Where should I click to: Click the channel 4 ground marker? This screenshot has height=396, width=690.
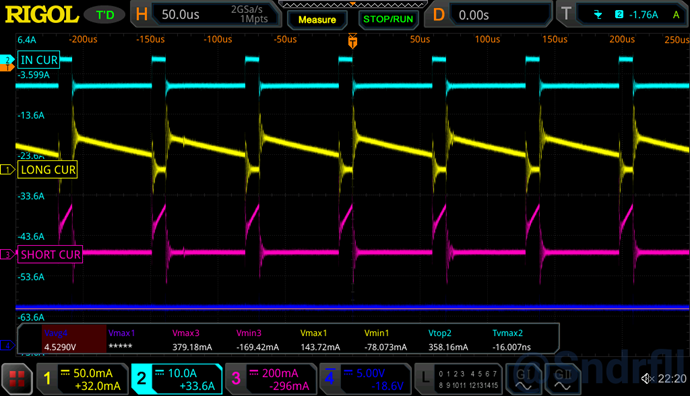[x=7, y=345]
